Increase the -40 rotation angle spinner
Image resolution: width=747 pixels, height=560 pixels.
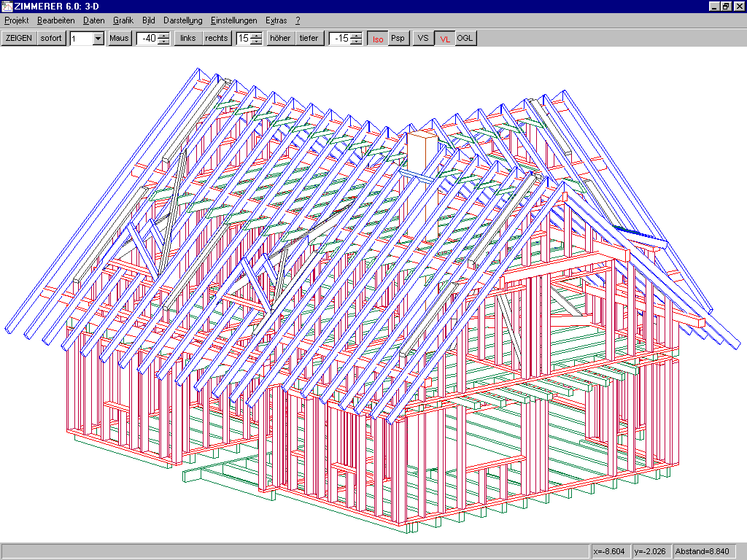164,35
